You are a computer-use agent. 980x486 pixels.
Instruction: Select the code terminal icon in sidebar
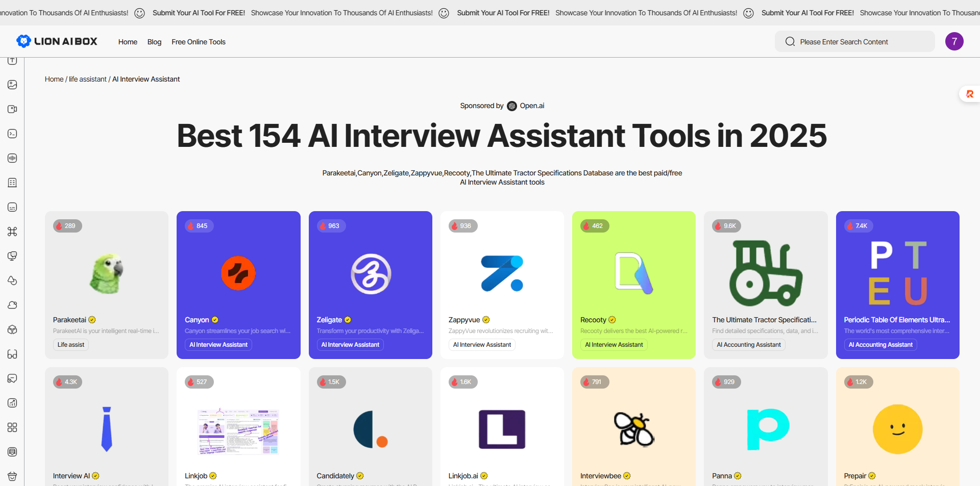(x=12, y=134)
